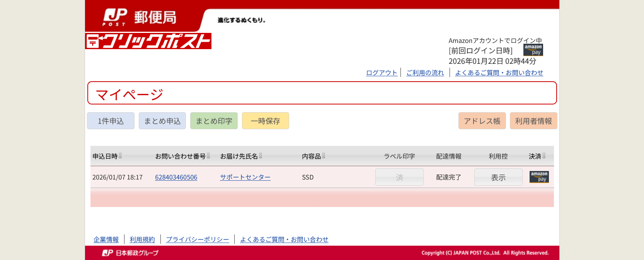The width and height of the screenshot is (644, 260).
Task: Sort by お届け先氏名 column arrow icon
Action: pyautogui.click(x=261, y=156)
